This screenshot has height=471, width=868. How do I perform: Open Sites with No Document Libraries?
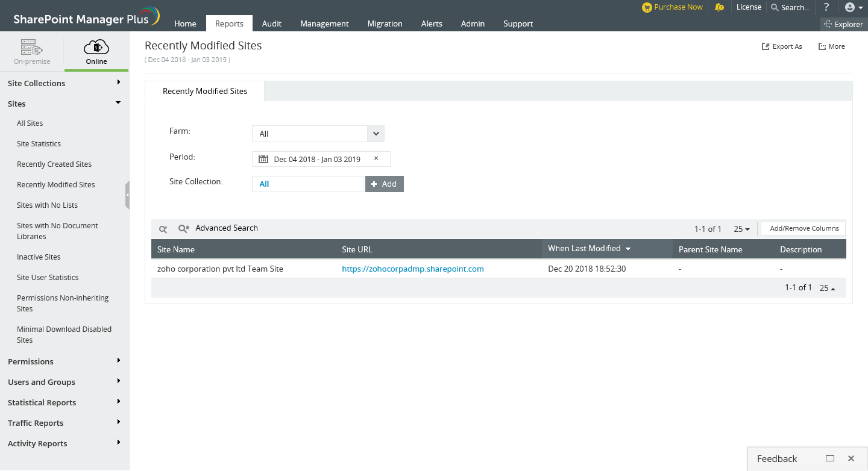coord(57,231)
